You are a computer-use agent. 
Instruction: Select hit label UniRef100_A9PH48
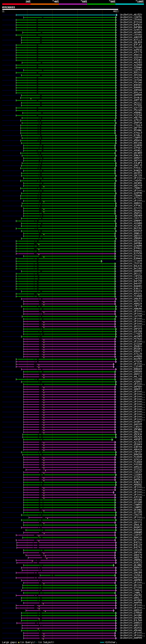131,90
